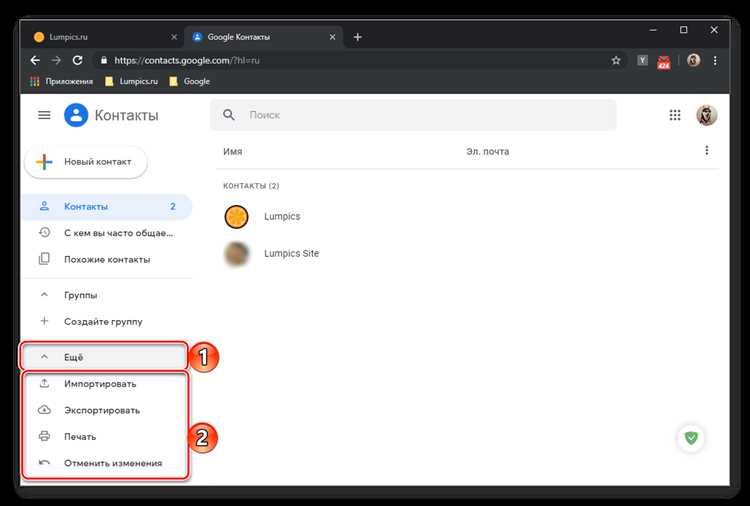750x506 pixels.
Task: Select the Google Контакты tab
Action: click(x=264, y=37)
